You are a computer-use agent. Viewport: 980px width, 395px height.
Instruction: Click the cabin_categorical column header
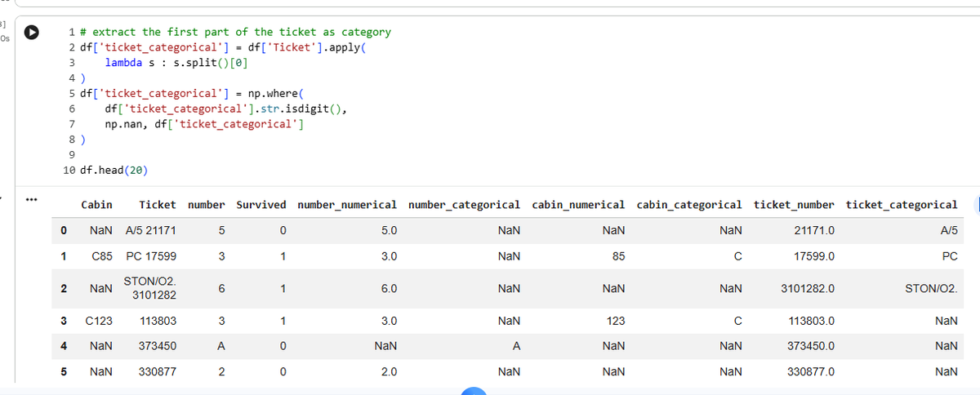click(689, 204)
